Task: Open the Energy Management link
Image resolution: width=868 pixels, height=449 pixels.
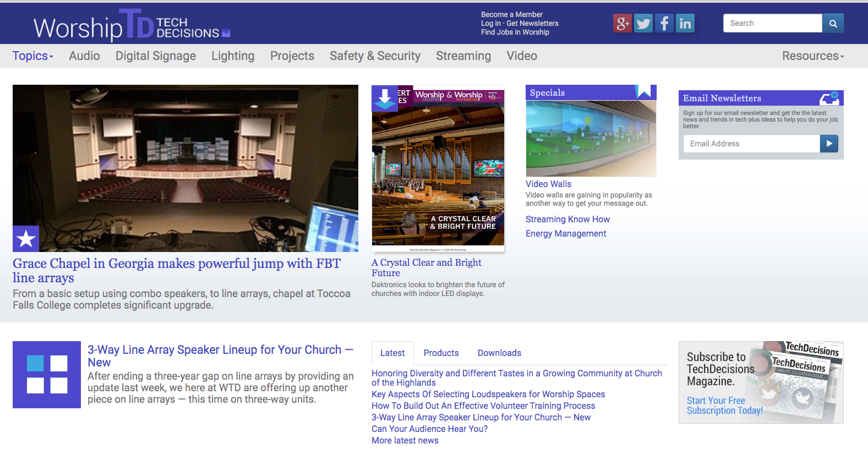Action: point(565,234)
